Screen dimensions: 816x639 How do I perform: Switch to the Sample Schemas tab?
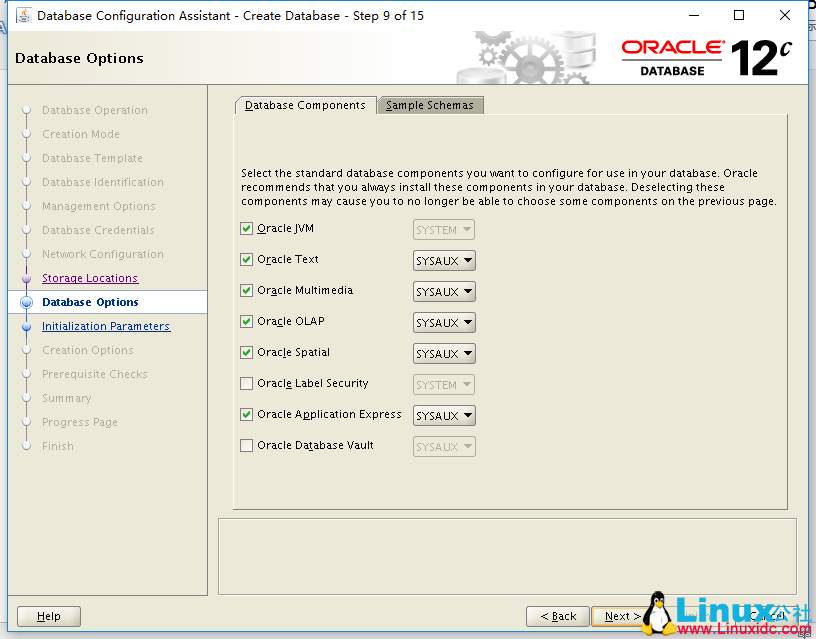tap(430, 104)
